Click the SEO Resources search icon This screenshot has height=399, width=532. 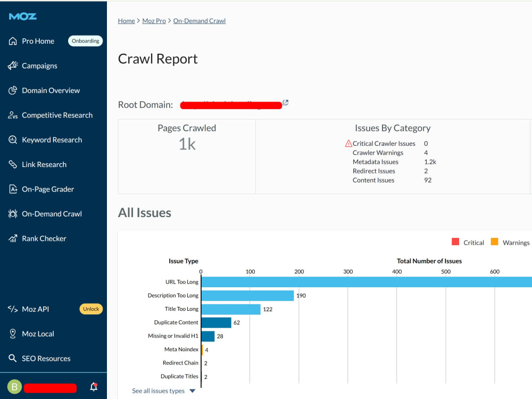pos(13,358)
